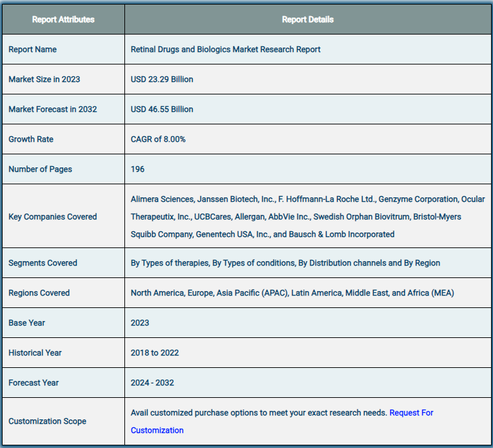Select the Report Attributes column header
Image resolution: width=493 pixels, height=448 pixels.
pyautogui.click(x=63, y=20)
